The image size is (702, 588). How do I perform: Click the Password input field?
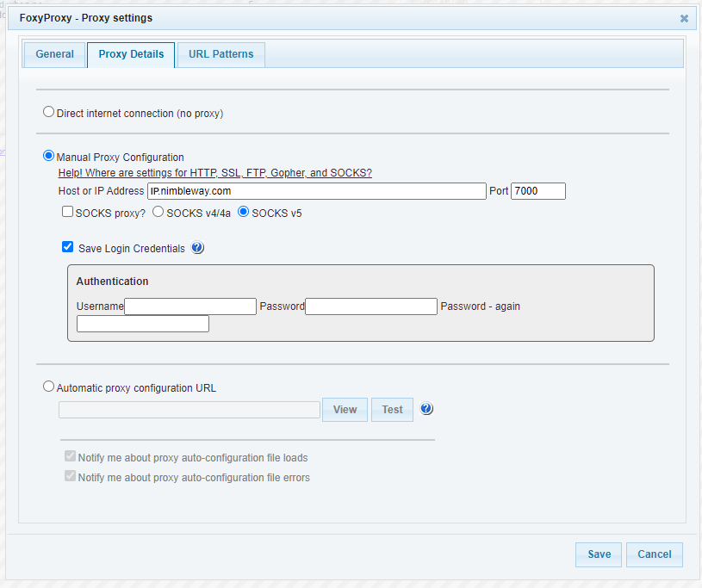click(x=371, y=306)
